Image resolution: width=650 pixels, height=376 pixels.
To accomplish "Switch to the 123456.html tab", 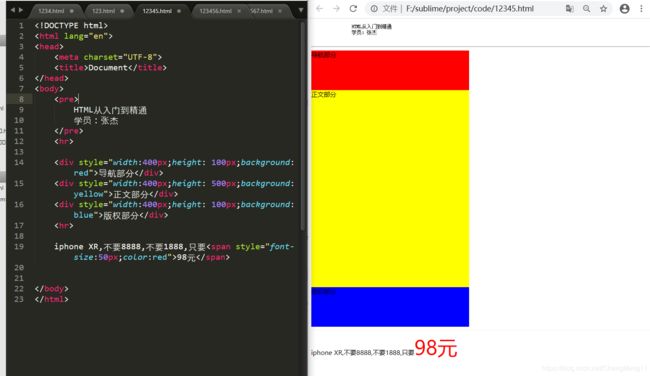I will tap(215, 11).
